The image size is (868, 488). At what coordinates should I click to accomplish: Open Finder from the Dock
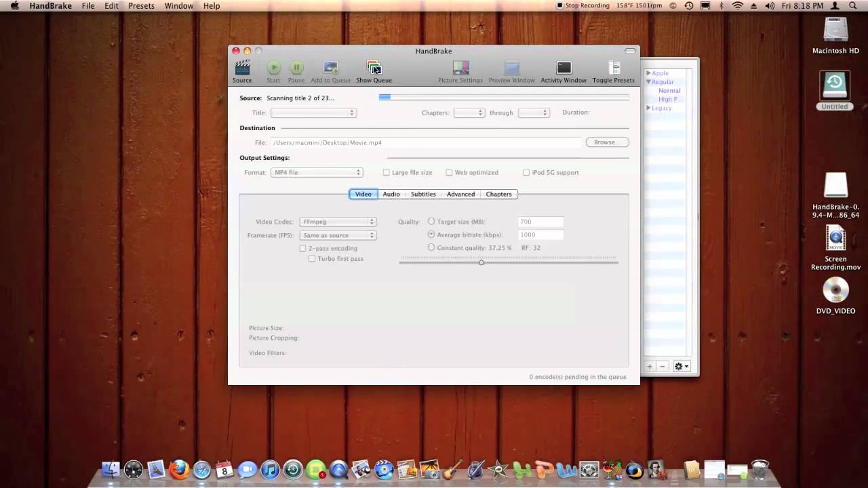[111, 469]
